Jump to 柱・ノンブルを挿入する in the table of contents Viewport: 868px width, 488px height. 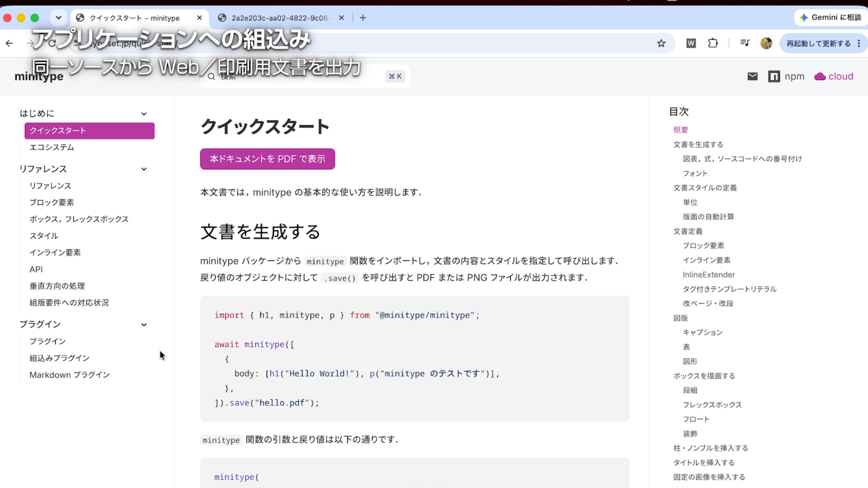[x=711, y=448]
